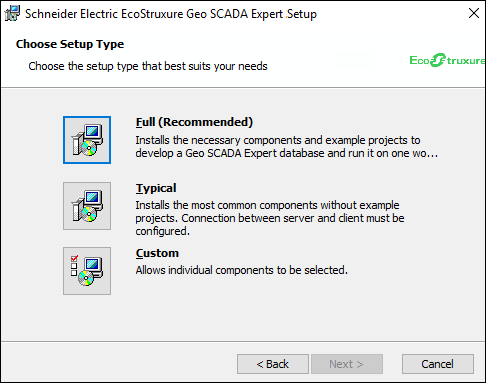This screenshot has height=383, width=486.
Task: Go back with the < Back button
Action: [x=273, y=364]
